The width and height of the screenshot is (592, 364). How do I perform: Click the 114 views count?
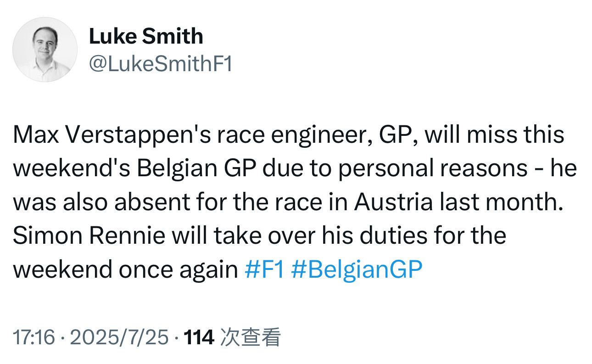click(x=199, y=338)
